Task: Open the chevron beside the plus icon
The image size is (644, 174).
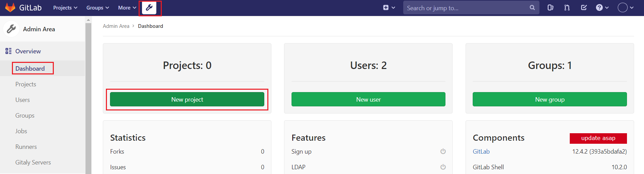Action: click(393, 7)
